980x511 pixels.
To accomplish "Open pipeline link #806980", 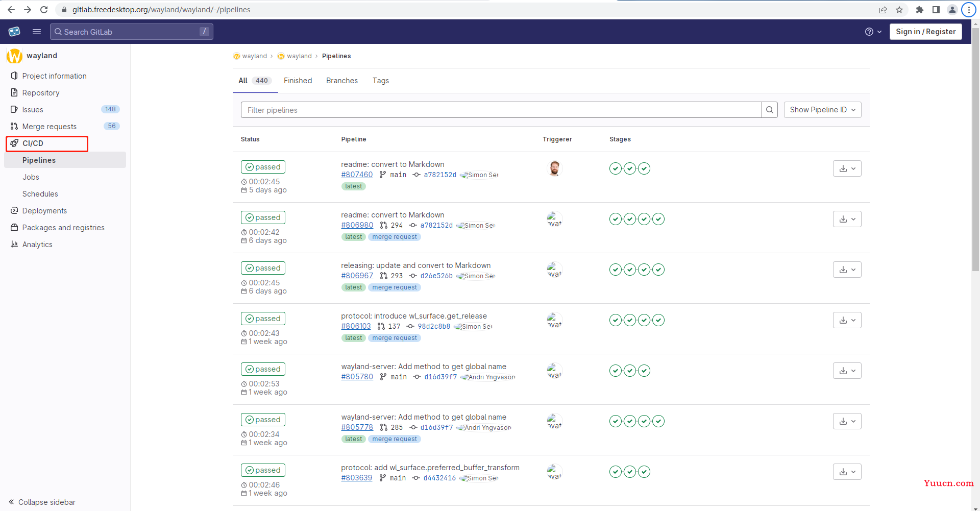I will [357, 225].
